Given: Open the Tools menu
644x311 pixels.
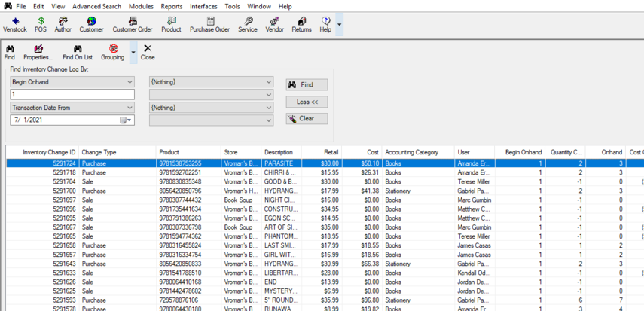Looking at the screenshot, I should 233,6.
